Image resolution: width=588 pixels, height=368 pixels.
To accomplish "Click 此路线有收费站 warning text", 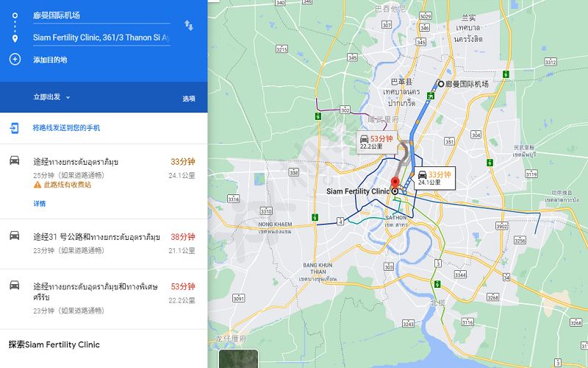I will coord(68,185).
